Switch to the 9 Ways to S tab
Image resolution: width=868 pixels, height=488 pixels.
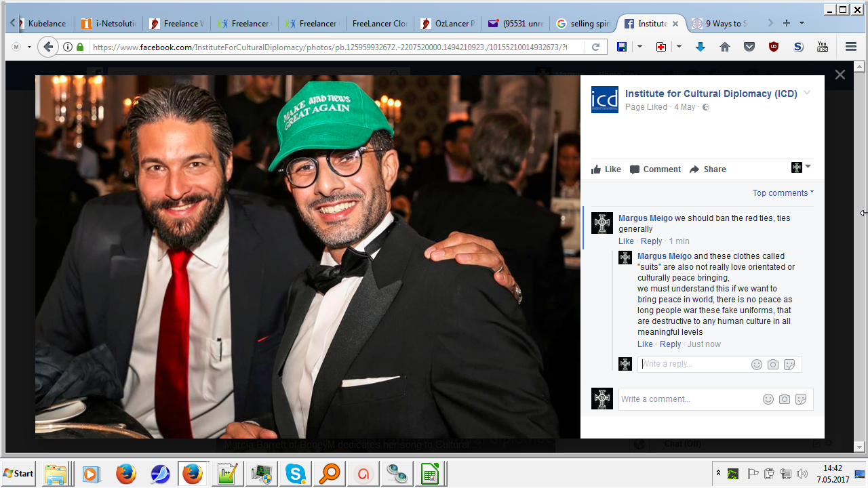(719, 24)
